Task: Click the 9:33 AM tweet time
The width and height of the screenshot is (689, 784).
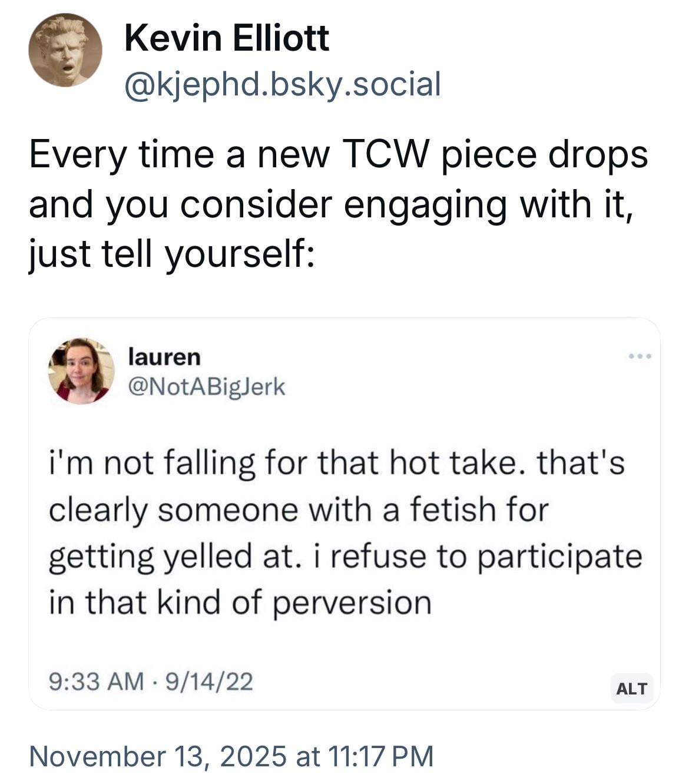Action: (x=96, y=682)
